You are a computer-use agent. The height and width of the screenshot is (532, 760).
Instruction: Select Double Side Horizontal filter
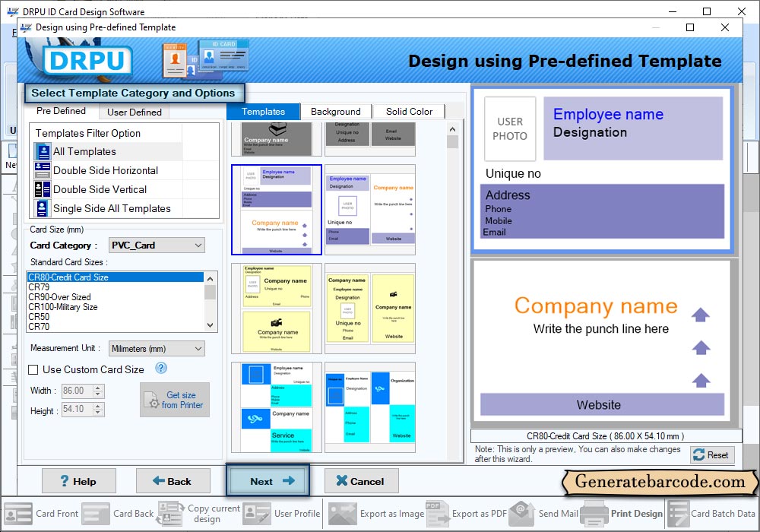(108, 170)
